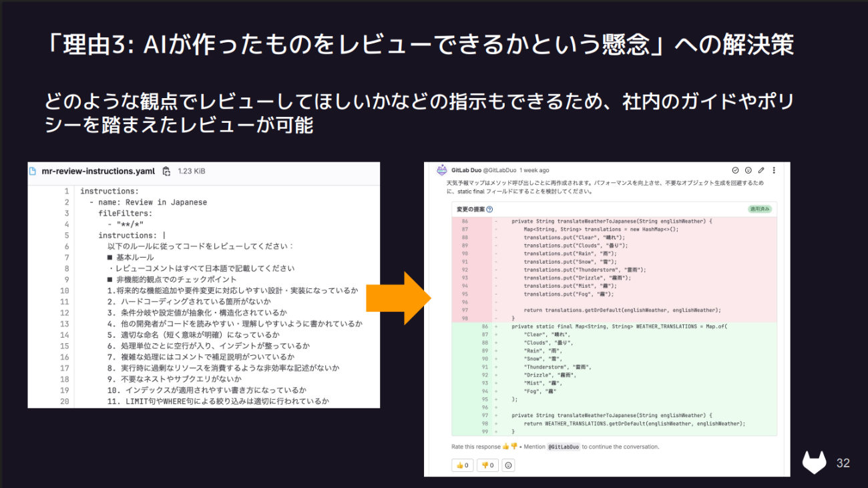The width and height of the screenshot is (868, 488).
Task: Click the YAML file type icon
Action: tap(33, 172)
